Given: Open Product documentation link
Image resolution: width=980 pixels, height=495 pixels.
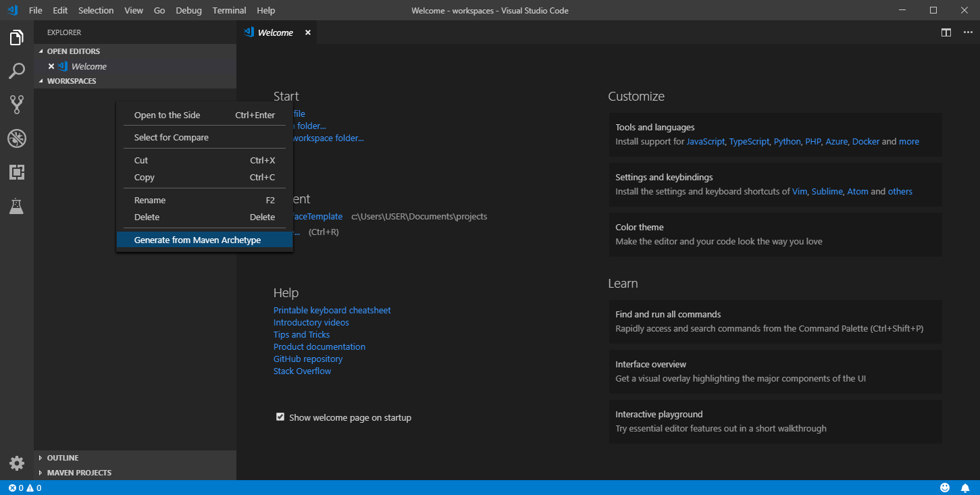Looking at the screenshot, I should (x=319, y=346).
